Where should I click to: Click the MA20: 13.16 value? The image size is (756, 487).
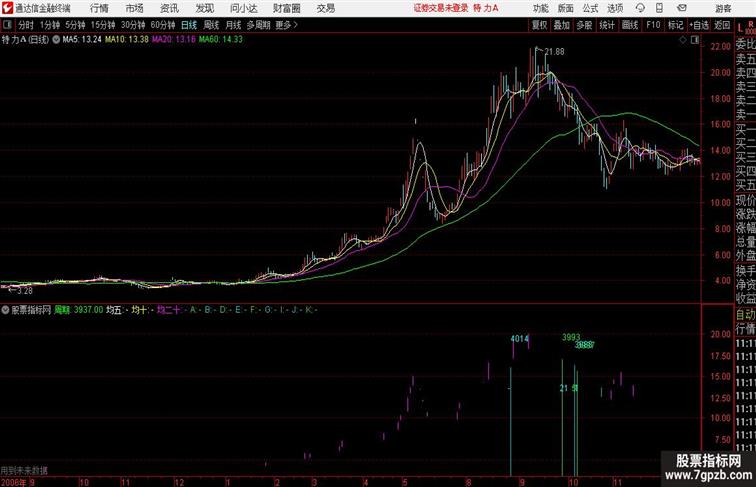(x=174, y=40)
